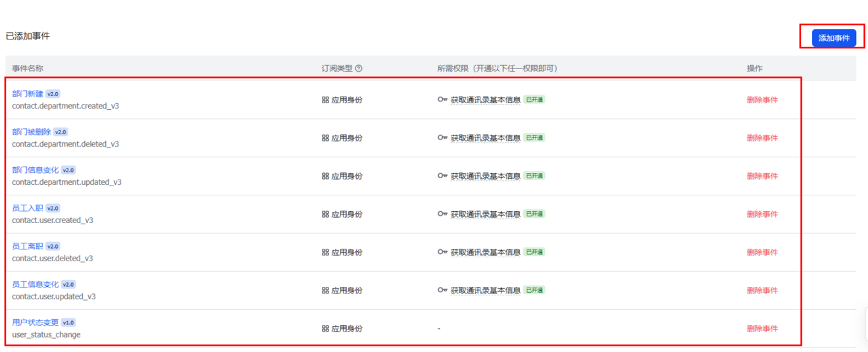This screenshot has height=352, width=868.
Task: Delete the 部门信息变化 event
Action: tap(762, 176)
